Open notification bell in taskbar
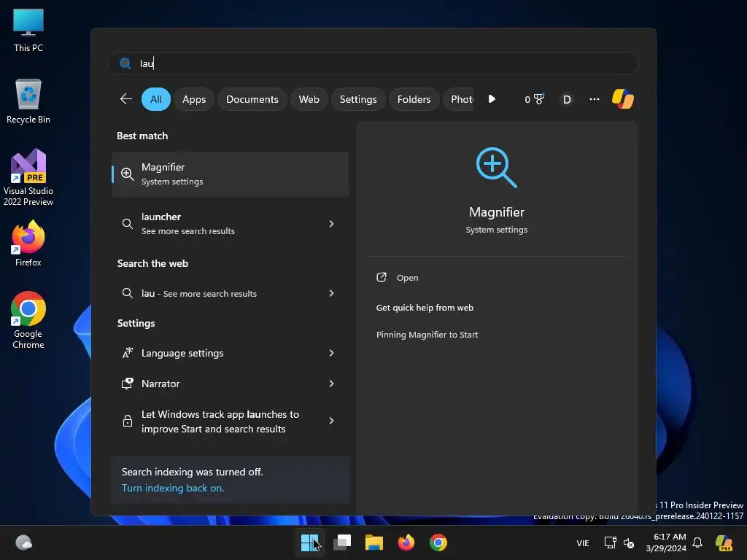747x560 pixels. (x=697, y=542)
